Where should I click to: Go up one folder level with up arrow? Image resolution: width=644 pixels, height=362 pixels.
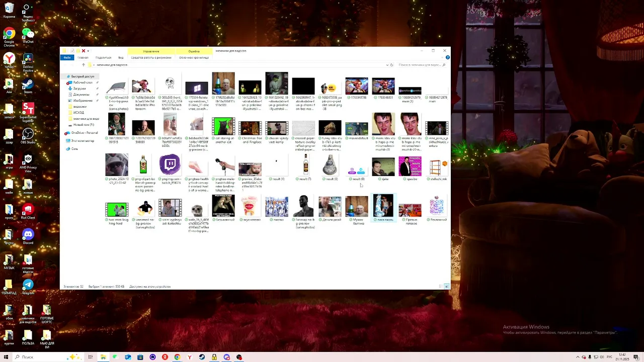[x=84, y=65]
